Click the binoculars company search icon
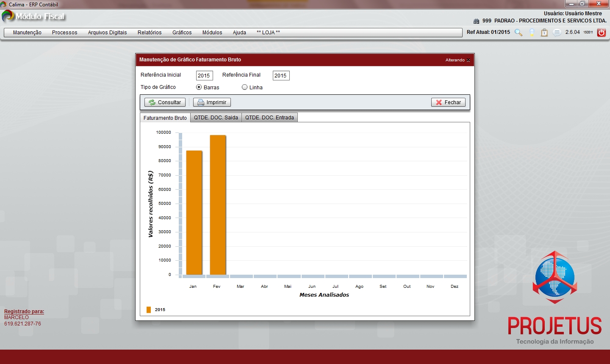The image size is (610, 364). (476, 21)
